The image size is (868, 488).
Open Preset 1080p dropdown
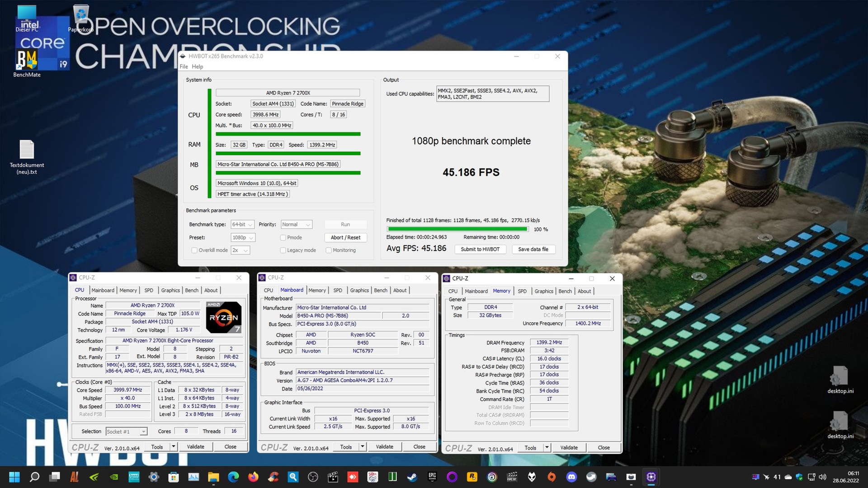(x=243, y=238)
